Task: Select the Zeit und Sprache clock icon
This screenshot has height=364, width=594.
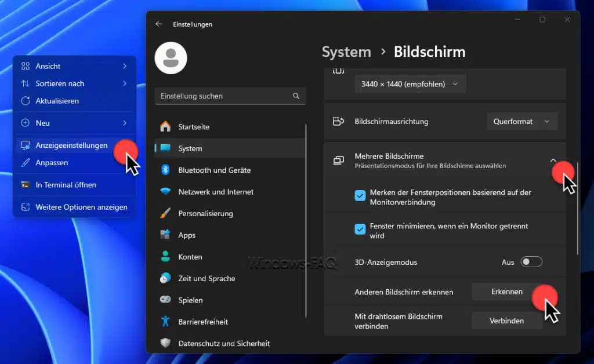Action: tap(164, 278)
